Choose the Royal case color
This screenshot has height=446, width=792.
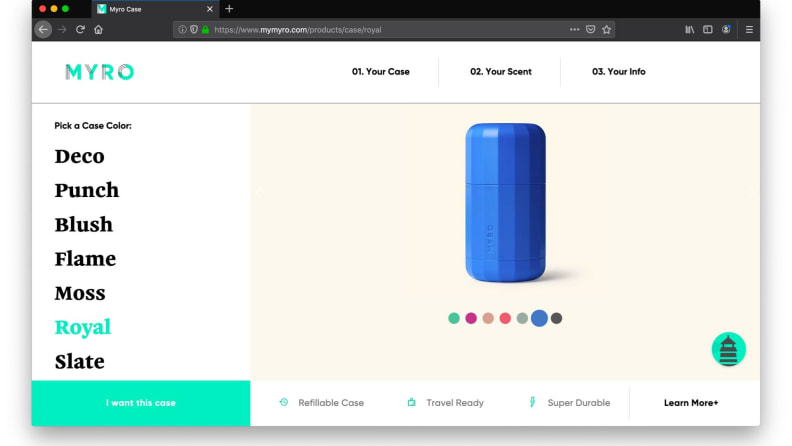pos(83,327)
